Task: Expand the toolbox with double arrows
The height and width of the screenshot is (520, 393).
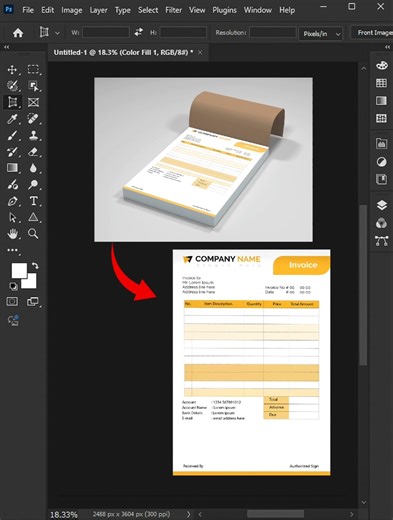Action: [7, 47]
